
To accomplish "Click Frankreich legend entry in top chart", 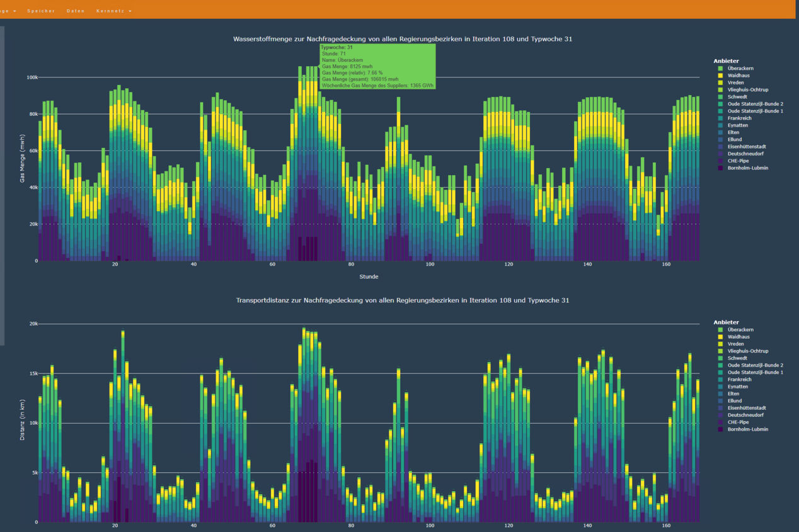I will coord(739,118).
